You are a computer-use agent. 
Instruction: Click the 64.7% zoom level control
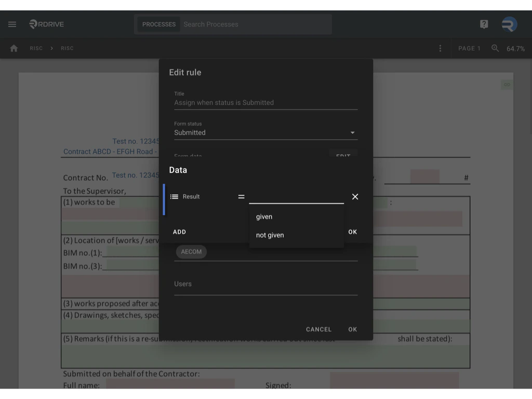click(x=515, y=48)
